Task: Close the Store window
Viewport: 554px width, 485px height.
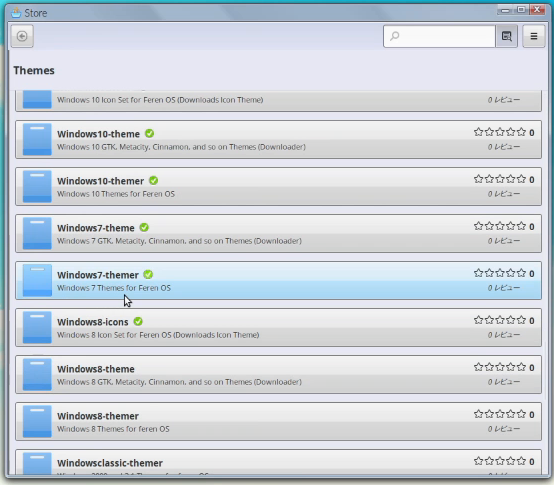Action: click(x=537, y=10)
